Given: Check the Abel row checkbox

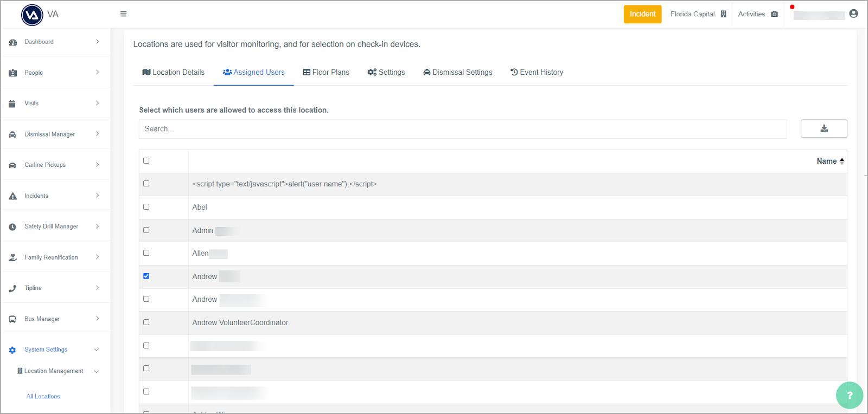Looking at the screenshot, I should coord(146,207).
